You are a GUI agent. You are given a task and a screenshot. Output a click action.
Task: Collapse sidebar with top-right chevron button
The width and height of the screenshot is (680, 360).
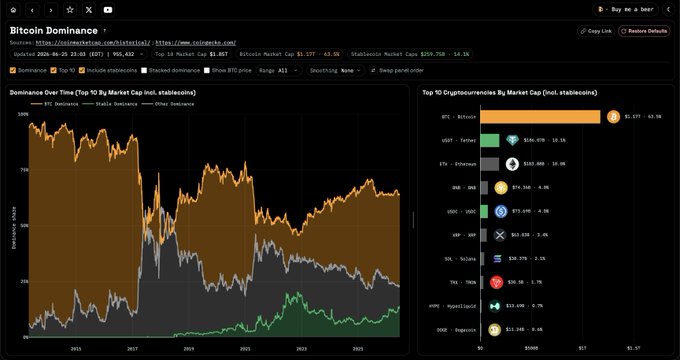point(669,10)
